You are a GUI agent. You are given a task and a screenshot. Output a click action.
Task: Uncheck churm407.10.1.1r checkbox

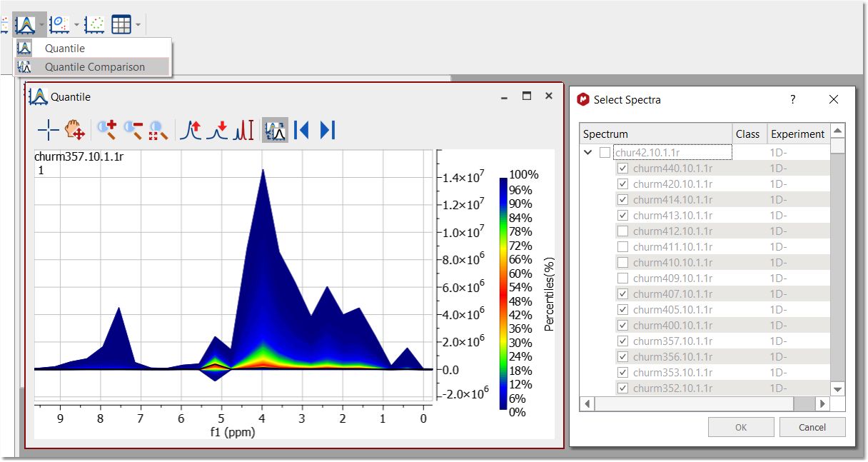(x=622, y=294)
